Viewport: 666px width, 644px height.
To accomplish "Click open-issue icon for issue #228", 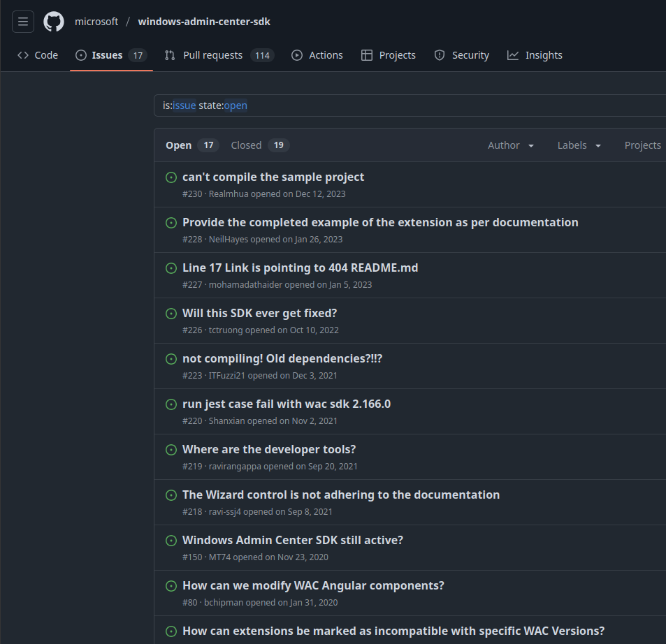I will [171, 223].
